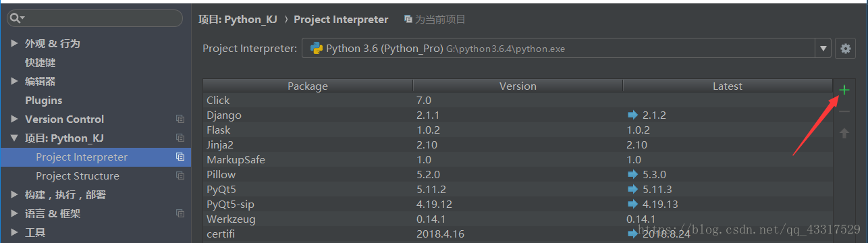This screenshot has width=868, height=243.
Task: Click the Package column header
Action: (308, 86)
